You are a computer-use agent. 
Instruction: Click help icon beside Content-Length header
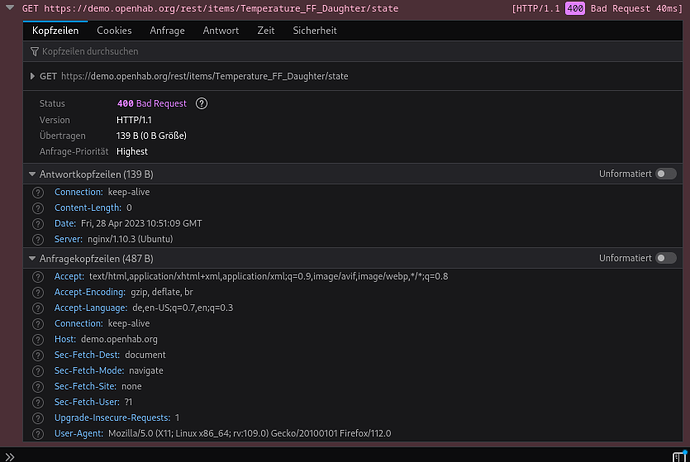pos(38,208)
